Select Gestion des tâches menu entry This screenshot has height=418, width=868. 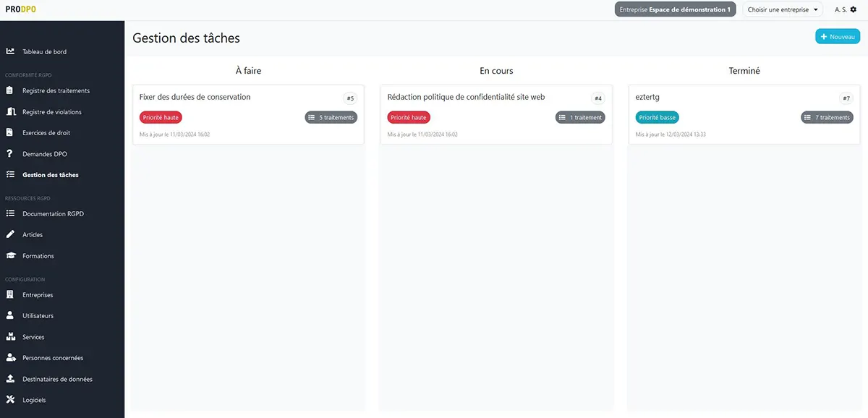point(51,175)
